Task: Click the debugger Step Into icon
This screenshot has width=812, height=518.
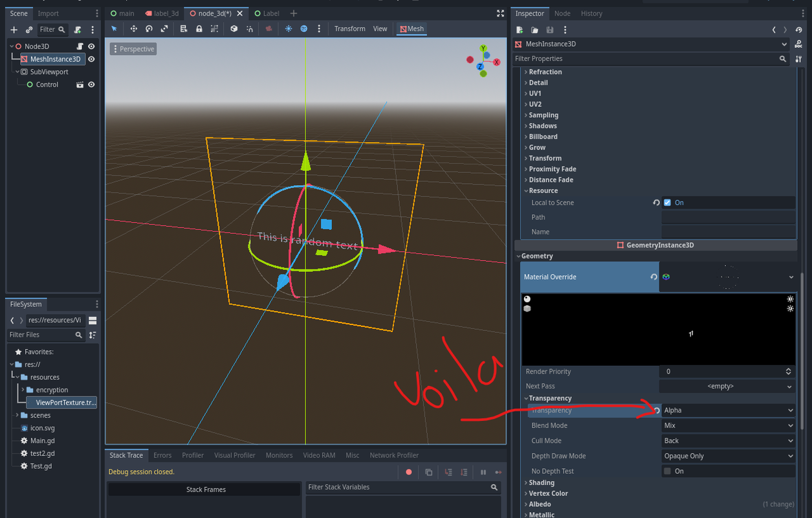Action: point(448,472)
